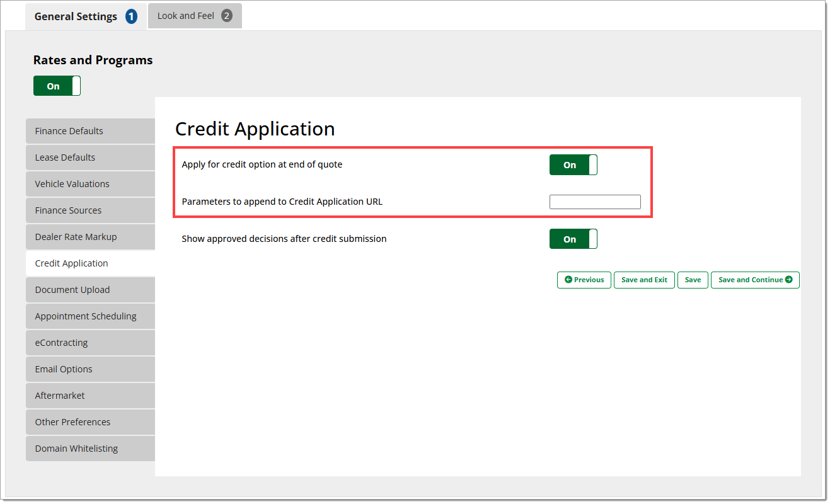
Task: Click the Credit Application URL parameters field
Action: [594, 202]
